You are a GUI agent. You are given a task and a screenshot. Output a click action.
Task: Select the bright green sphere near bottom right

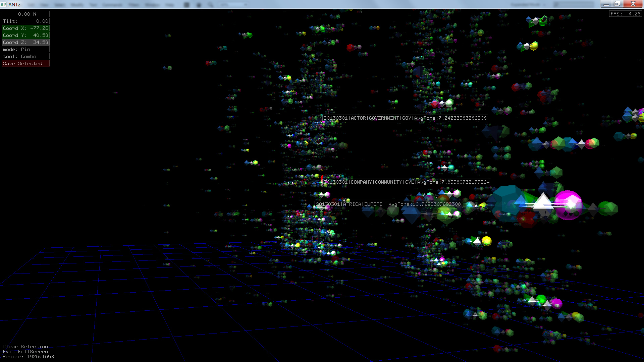coord(541,299)
